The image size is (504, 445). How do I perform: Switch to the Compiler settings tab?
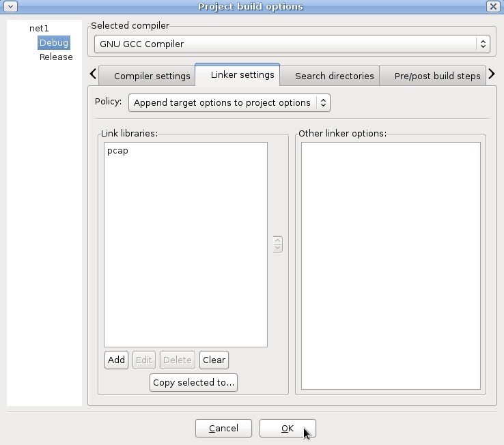[x=152, y=76]
